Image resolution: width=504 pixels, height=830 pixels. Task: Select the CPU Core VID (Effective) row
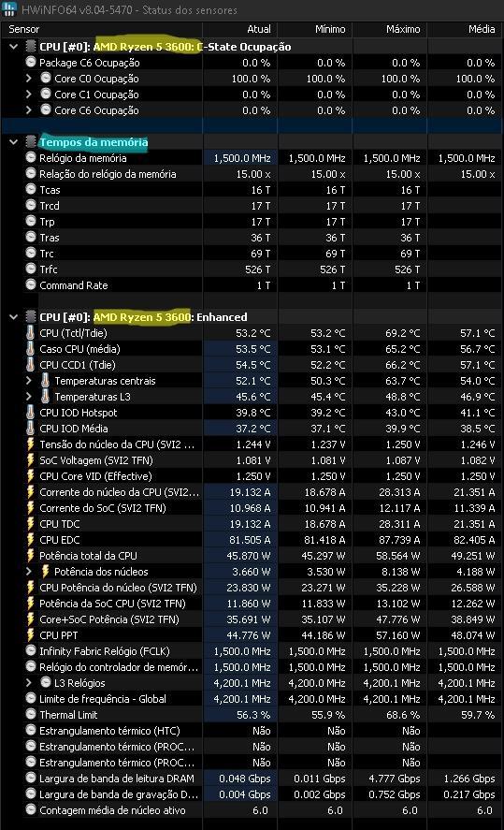point(252,476)
